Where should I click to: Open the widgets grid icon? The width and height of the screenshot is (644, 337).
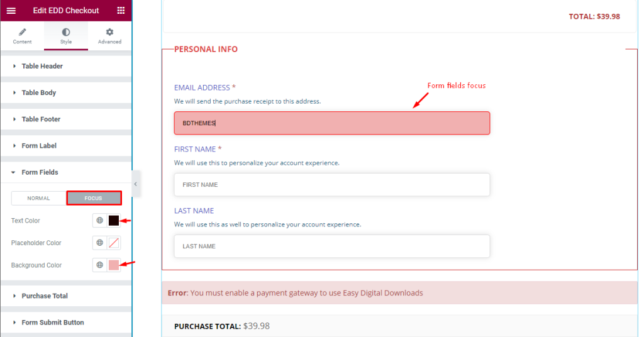(121, 10)
